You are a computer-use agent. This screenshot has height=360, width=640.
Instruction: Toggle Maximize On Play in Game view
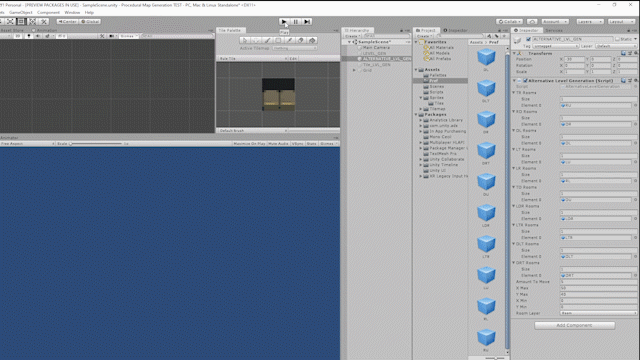pos(249,144)
